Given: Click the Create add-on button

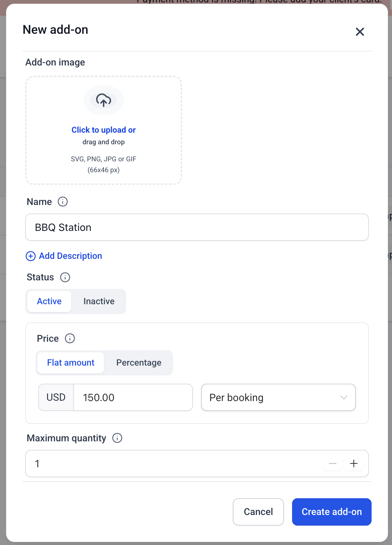Looking at the screenshot, I should [x=332, y=512].
